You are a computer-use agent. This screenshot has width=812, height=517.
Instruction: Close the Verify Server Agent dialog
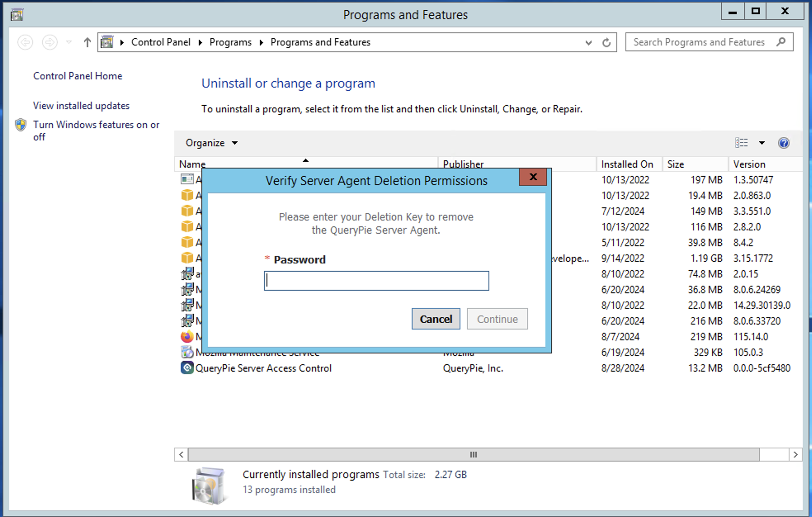pyautogui.click(x=533, y=177)
